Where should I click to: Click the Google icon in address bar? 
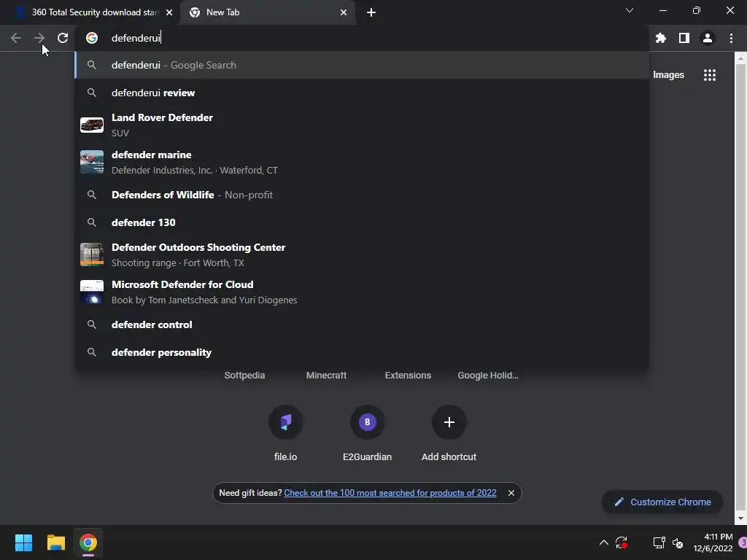[x=92, y=38]
